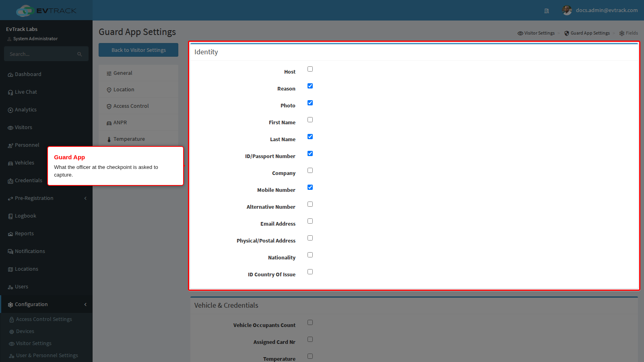
Task: Click the Live Chat headset icon
Action: point(10,93)
